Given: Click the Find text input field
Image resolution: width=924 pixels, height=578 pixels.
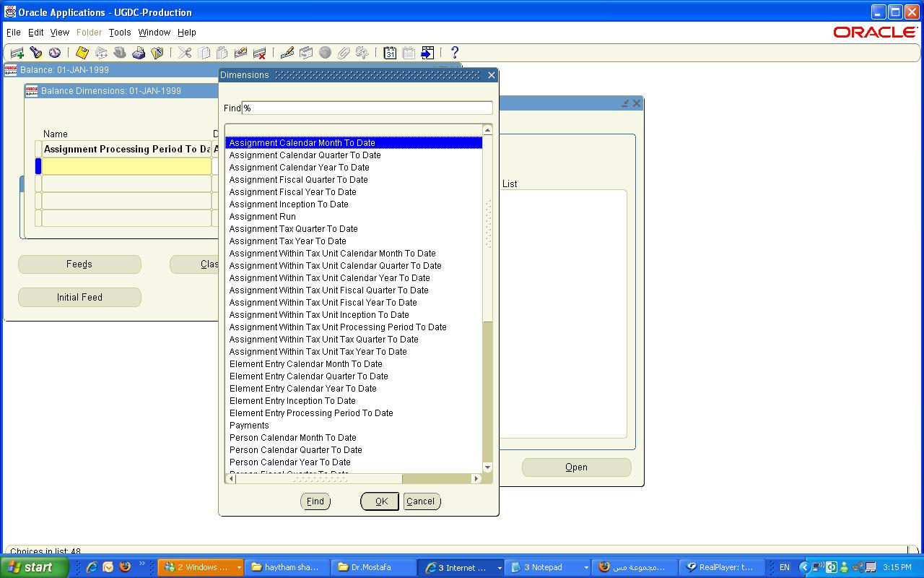Looking at the screenshot, I should pos(367,108).
